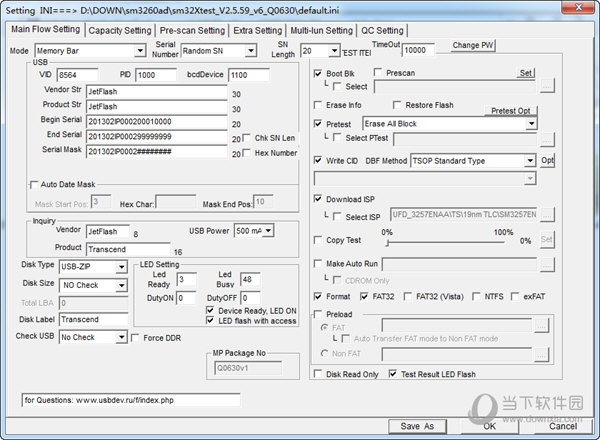The image size is (600, 440).
Task: Enable Restore Flash checkbox
Action: (397, 105)
